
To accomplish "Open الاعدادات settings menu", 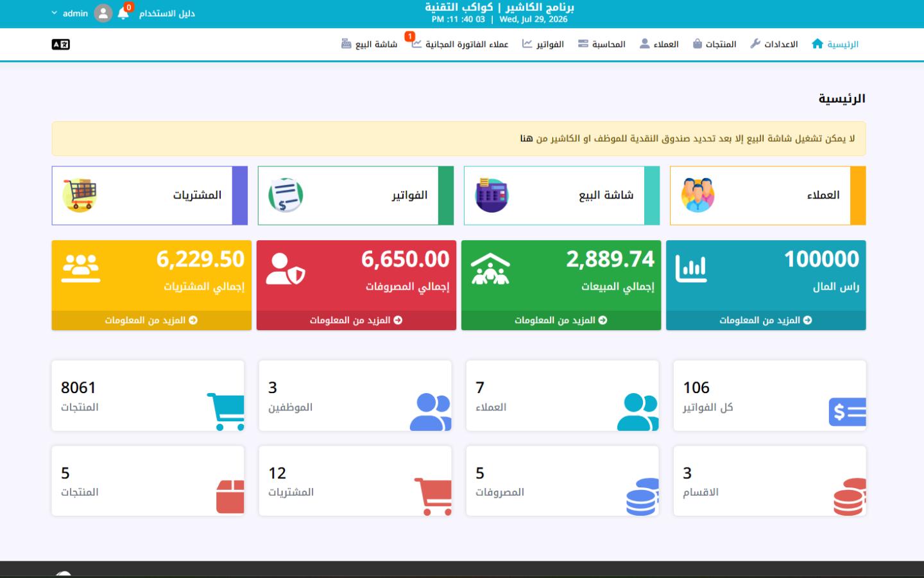I will [x=774, y=44].
